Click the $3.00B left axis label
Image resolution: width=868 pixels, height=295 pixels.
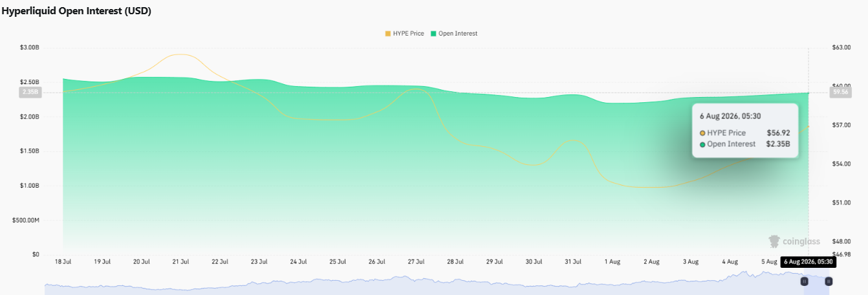(29, 48)
